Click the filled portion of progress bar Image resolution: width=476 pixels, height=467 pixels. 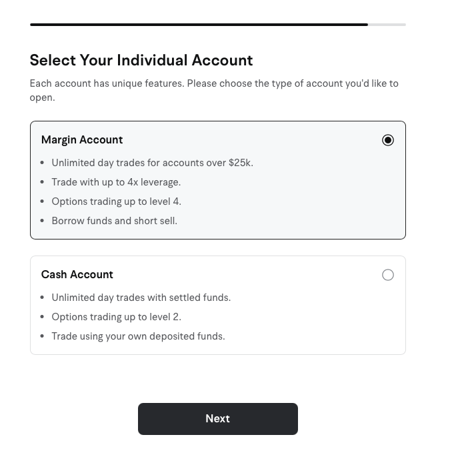point(199,25)
